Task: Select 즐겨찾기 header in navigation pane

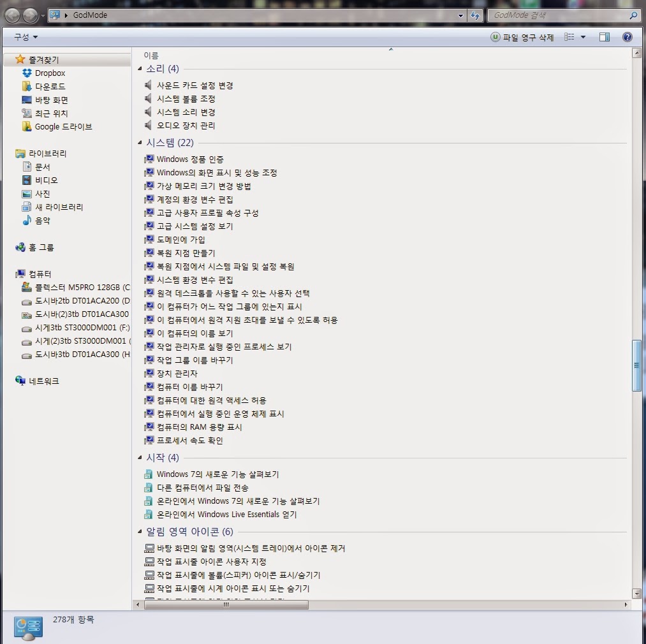Action: pyautogui.click(x=43, y=60)
